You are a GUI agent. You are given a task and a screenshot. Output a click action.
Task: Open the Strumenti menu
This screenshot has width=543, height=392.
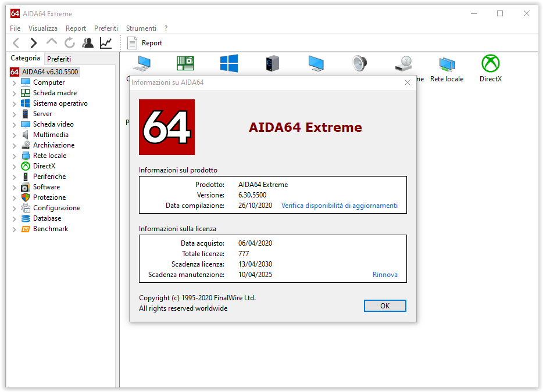click(141, 28)
